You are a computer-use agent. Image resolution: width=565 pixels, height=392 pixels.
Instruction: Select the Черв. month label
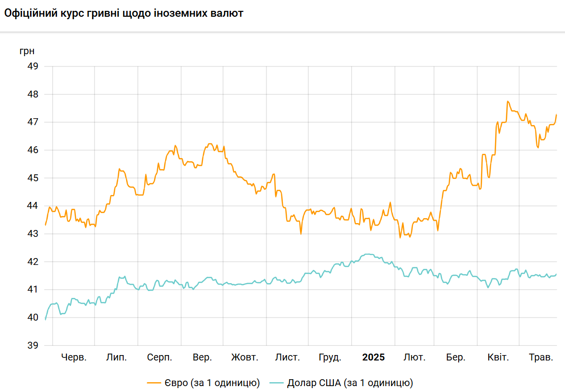click(x=74, y=358)
